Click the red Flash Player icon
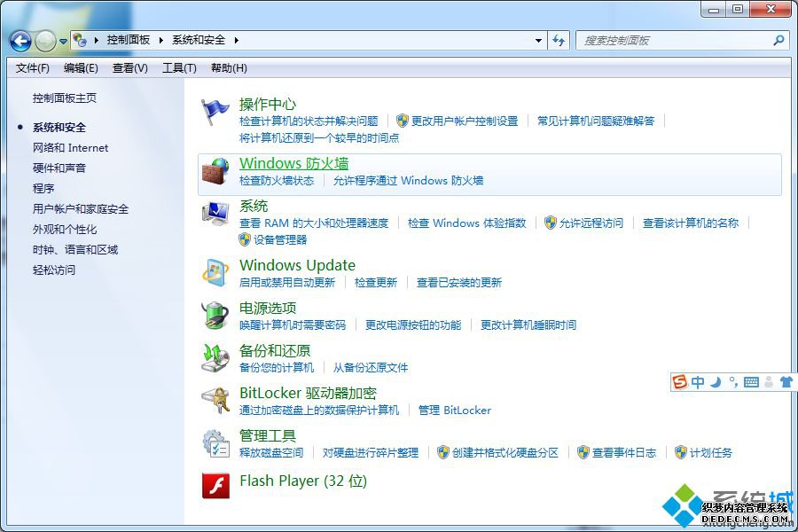The width and height of the screenshot is (798, 532). click(215, 485)
